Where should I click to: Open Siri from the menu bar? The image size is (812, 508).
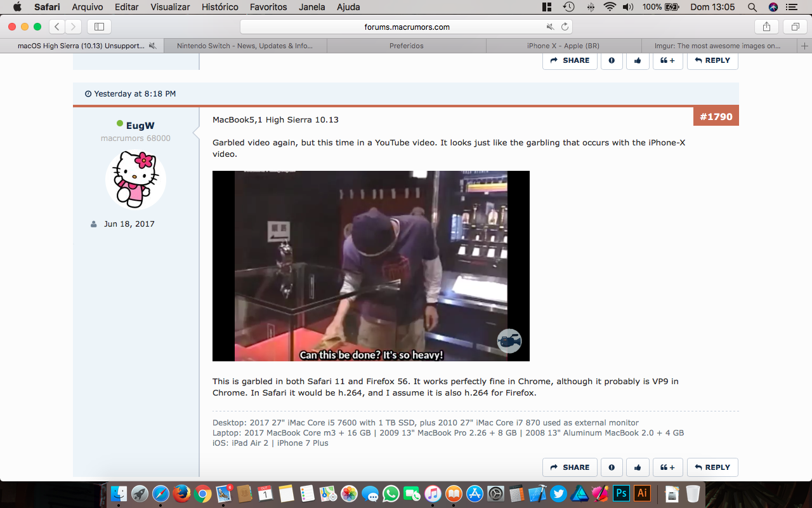(773, 7)
